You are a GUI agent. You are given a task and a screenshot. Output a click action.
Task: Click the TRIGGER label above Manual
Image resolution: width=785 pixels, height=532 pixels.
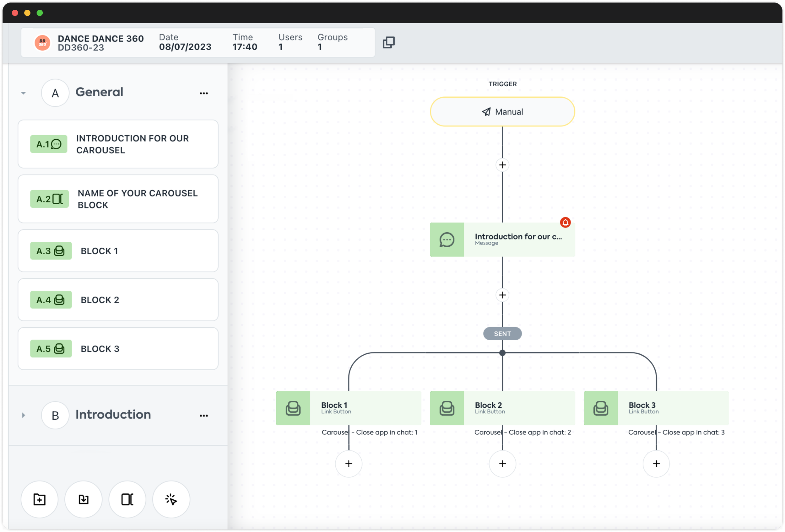click(503, 84)
